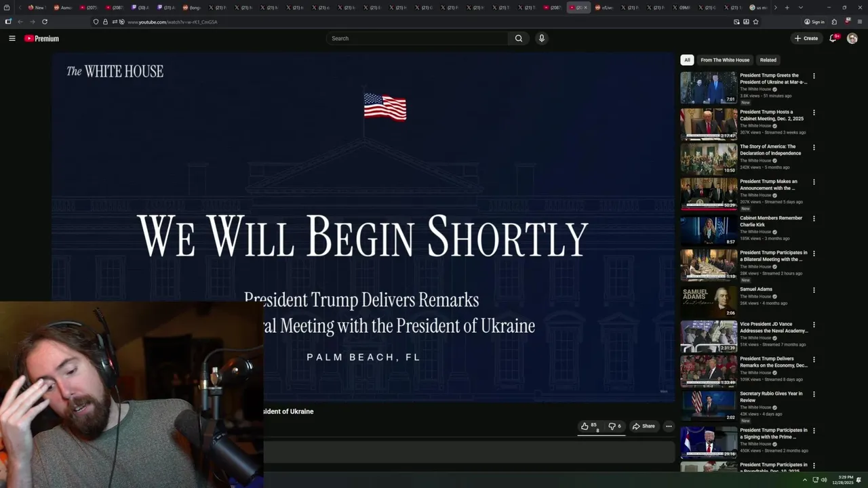Screen dimensions: 868x488
Task: Open the Firefox application menu
Action: pos(860,22)
